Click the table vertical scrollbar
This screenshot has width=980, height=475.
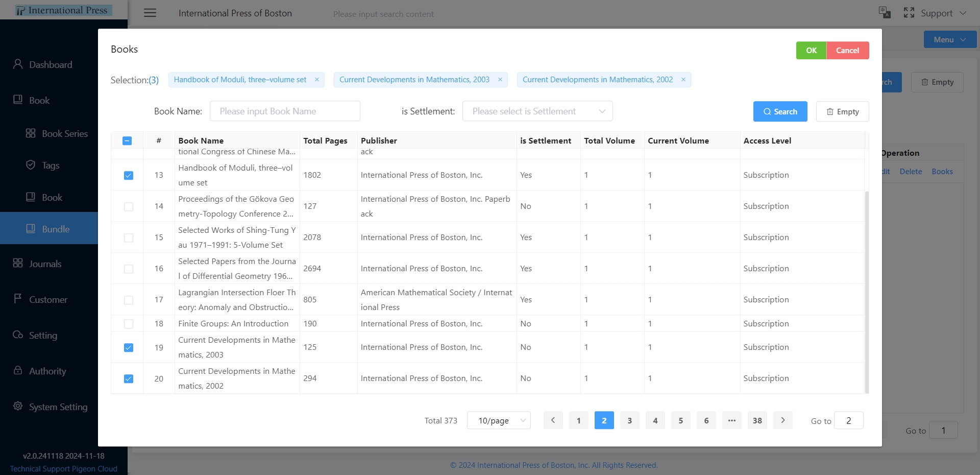pyautogui.click(x=867, y=291)
